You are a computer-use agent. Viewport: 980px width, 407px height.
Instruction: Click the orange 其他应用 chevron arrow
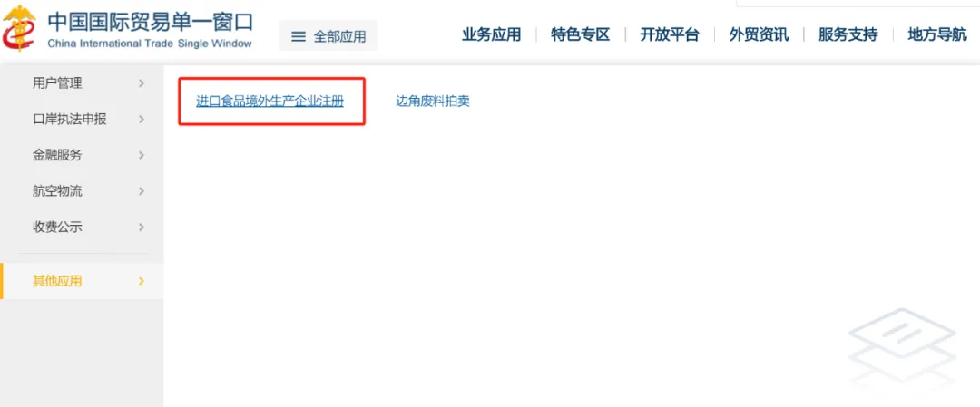pyautogui.click(x=142, y=281)
